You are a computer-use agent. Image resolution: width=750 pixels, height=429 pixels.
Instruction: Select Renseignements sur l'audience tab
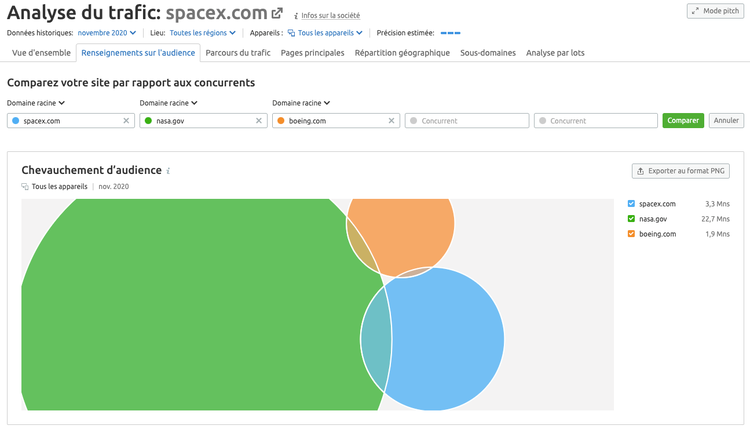pos(138,53)
